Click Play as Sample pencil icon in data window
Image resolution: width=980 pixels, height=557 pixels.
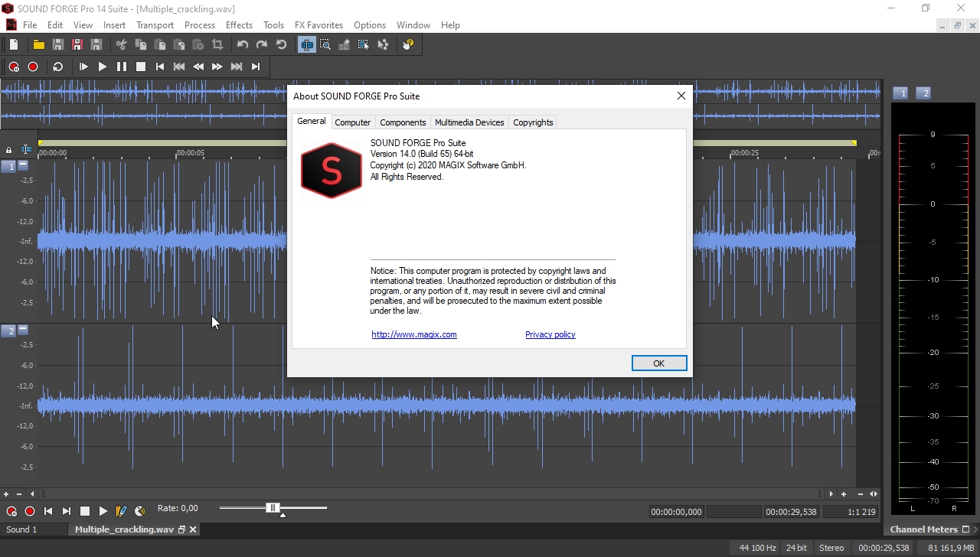[x=121, y=511]
